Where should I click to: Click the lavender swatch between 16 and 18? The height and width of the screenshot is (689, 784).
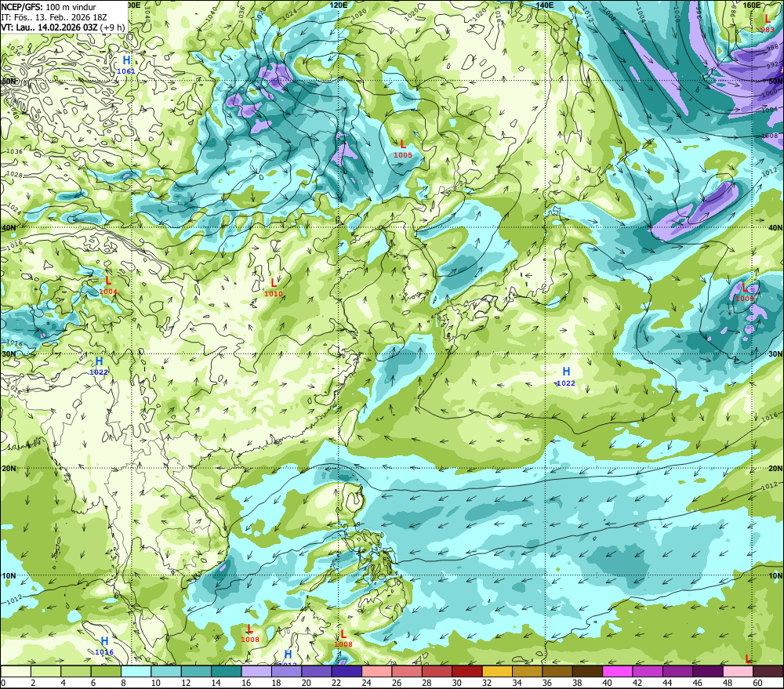point(256,672)
